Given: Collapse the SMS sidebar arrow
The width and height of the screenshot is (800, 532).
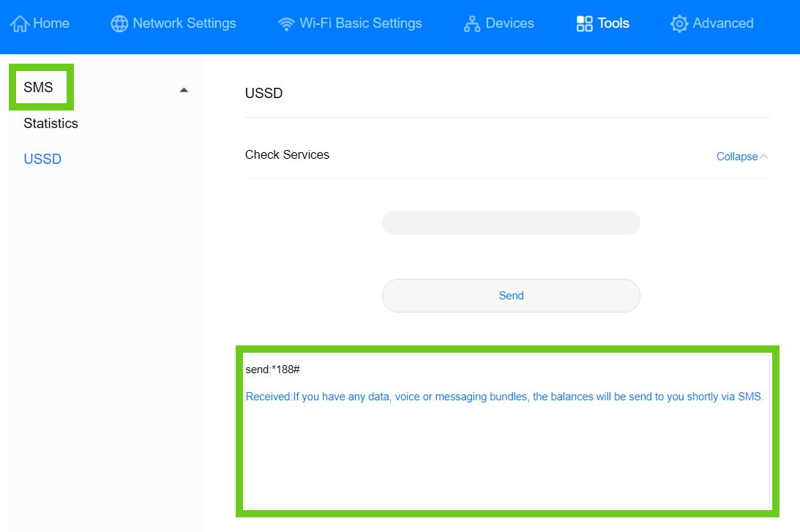Looking at the screenshot, I should tap(184, 90).
